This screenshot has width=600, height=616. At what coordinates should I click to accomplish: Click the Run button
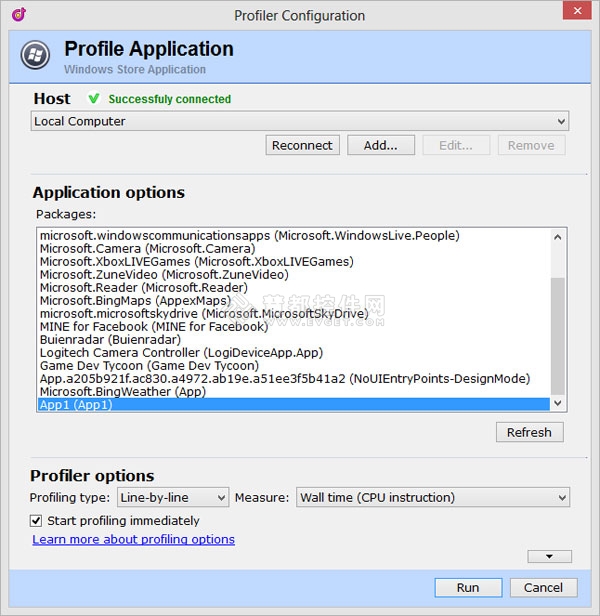(468, 588)
